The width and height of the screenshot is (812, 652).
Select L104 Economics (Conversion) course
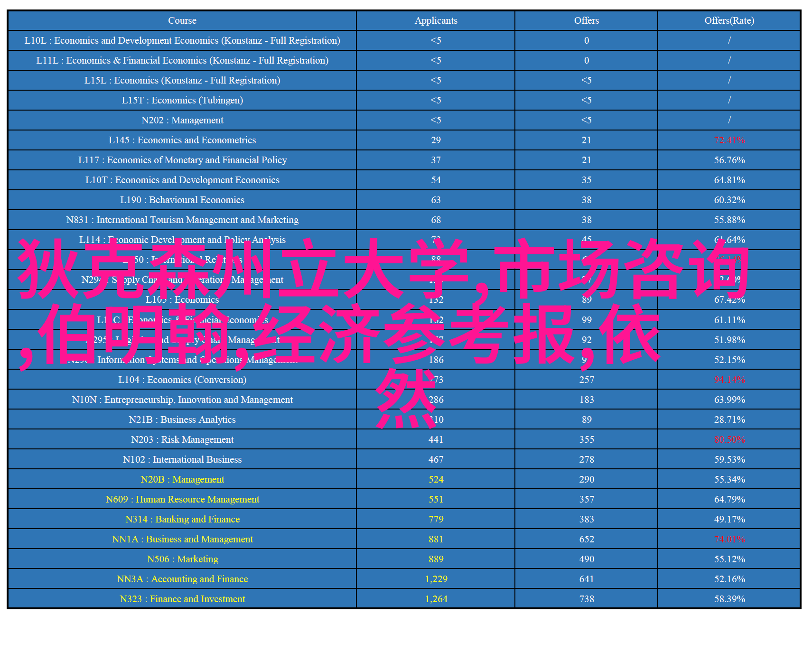[x=182, y=380]
